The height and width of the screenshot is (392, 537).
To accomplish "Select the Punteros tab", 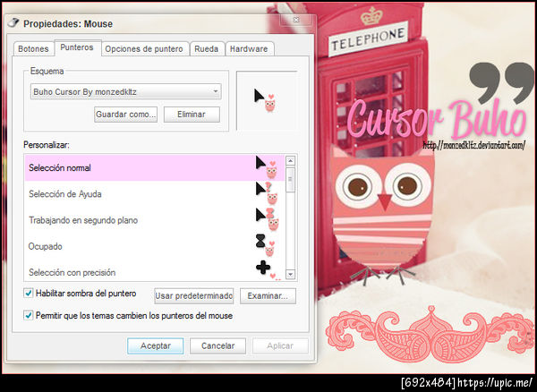I will tap(77, 47).
